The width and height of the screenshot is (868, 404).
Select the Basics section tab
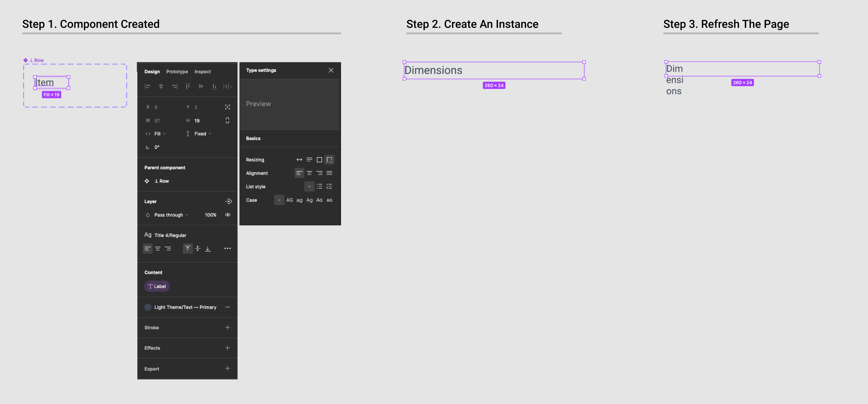253,138
